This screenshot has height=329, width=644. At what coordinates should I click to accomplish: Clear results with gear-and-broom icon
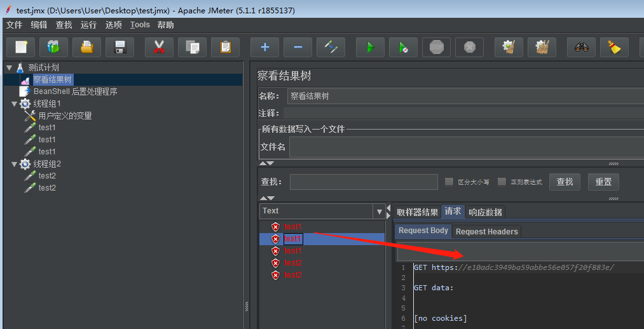point(509,47)
